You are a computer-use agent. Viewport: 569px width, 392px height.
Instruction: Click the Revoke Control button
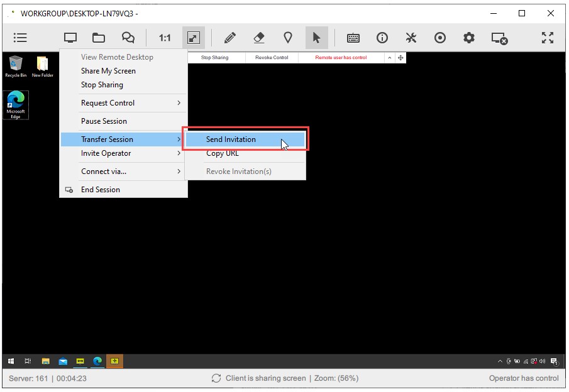(270, 57)
